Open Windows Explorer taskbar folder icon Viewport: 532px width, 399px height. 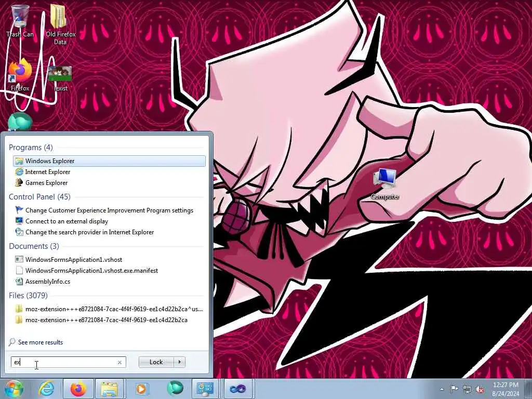(109, 389)
